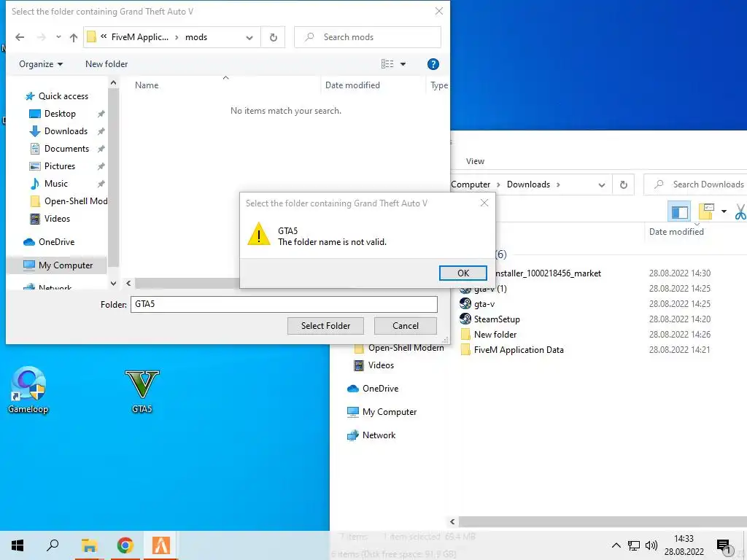
Task: Open the Windows Start menu
Action: click(x=18, y=545)
